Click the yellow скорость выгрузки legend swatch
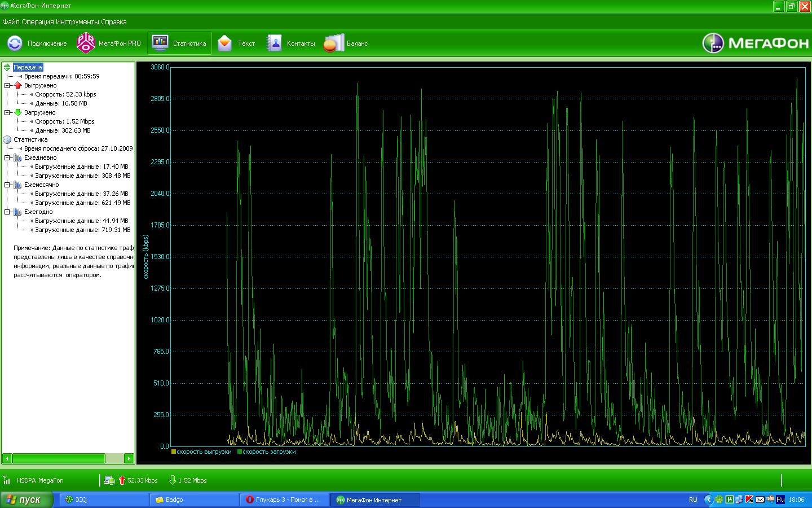The image size is (812, 508). [x=174, y=452]
